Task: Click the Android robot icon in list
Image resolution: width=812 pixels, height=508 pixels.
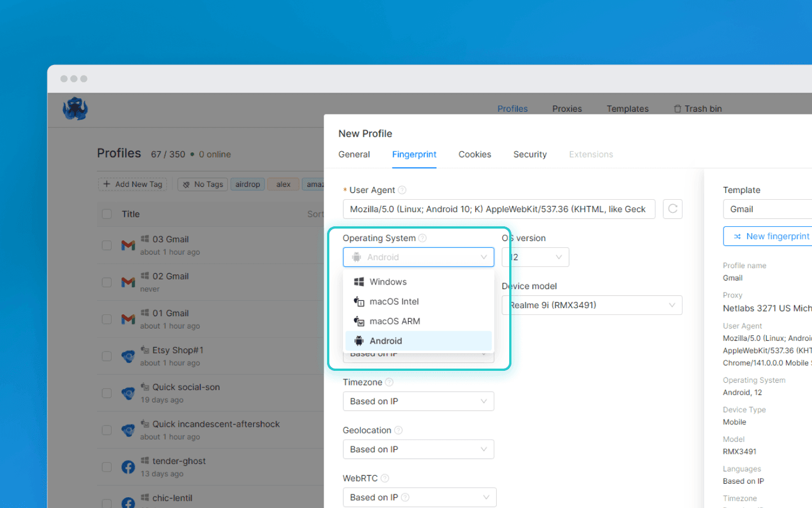Action: [x=359, y=341]
